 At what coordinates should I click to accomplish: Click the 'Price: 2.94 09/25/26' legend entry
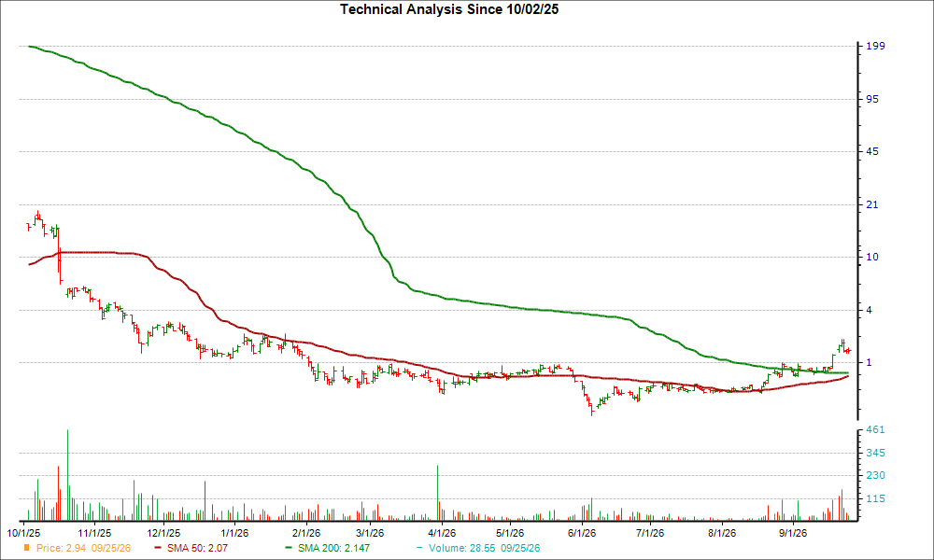tap(78, 548)
